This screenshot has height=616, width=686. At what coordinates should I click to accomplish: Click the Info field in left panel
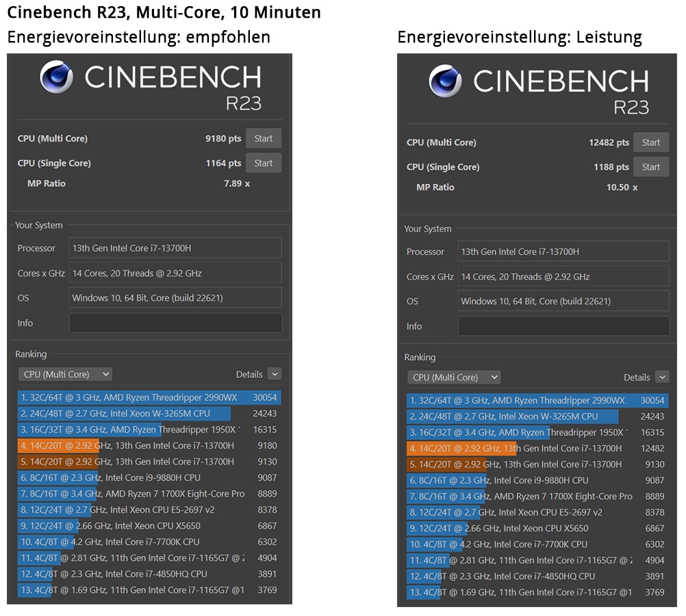[x=175, y=323]
